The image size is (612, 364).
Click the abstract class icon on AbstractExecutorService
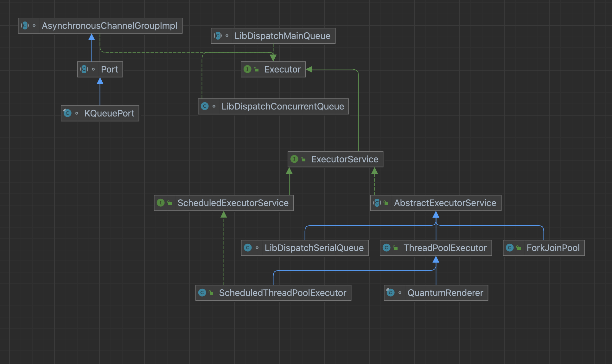tap(377, 203)
